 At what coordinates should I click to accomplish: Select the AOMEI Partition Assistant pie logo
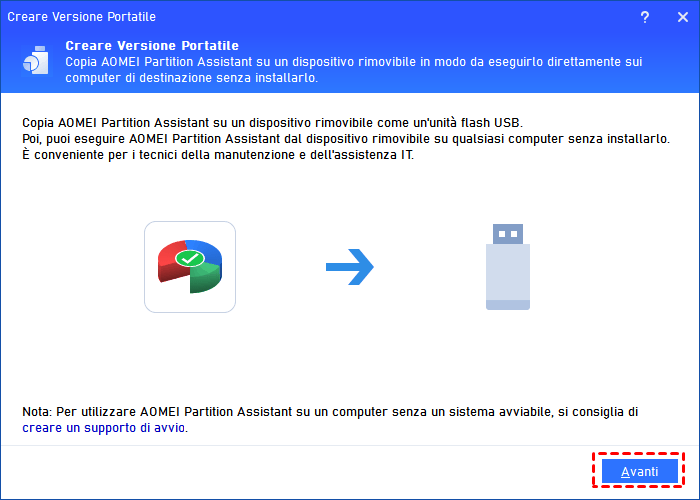[190, 267]
